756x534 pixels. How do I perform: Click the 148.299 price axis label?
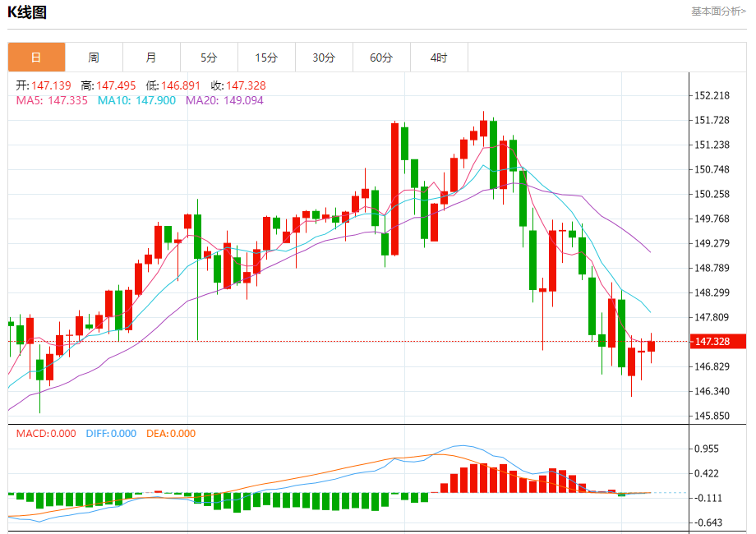tap(712, 292)
